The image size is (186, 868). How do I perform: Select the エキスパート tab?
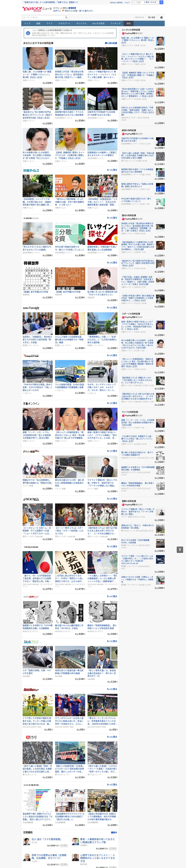pos(64,24)
